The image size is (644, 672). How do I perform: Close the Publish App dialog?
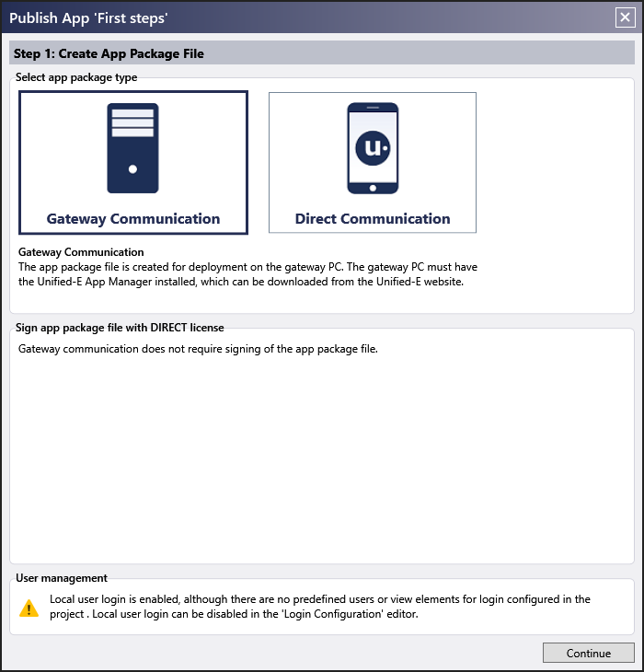[x=625, y=17]
